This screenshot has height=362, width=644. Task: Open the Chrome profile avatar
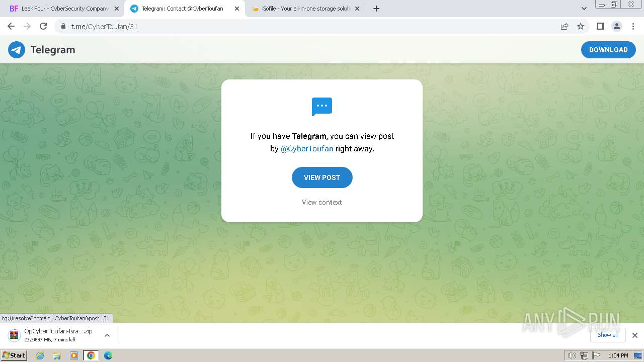pyautogui.click(x=616, y=26)
